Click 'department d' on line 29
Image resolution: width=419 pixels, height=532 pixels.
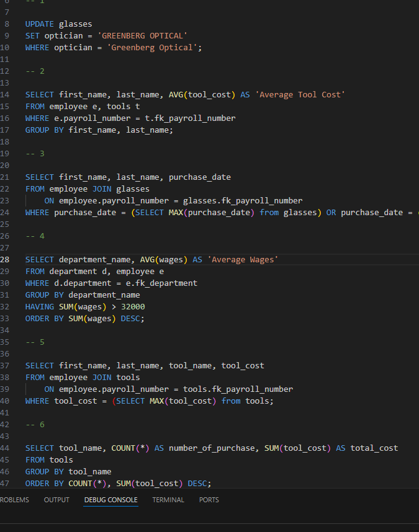(78, 272)
